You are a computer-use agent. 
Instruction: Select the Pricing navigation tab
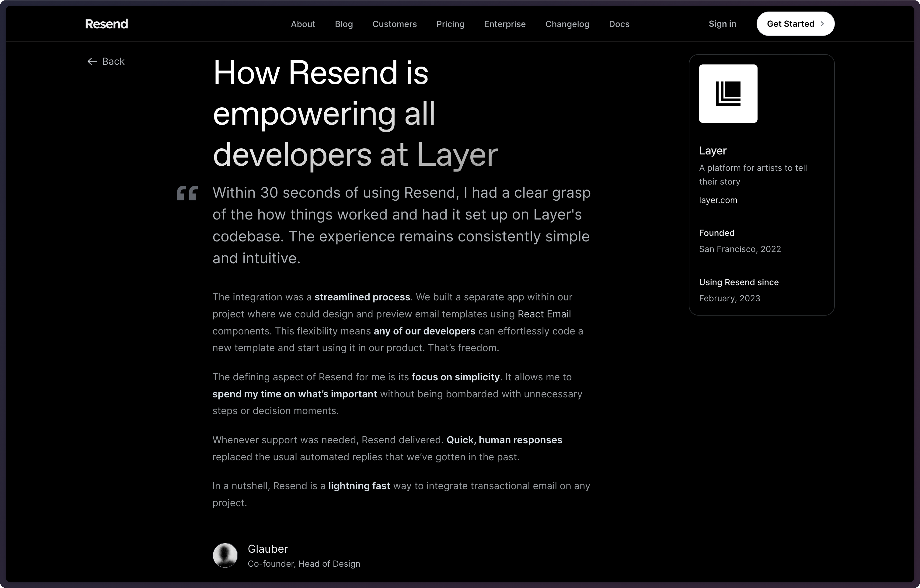[451, 23]
